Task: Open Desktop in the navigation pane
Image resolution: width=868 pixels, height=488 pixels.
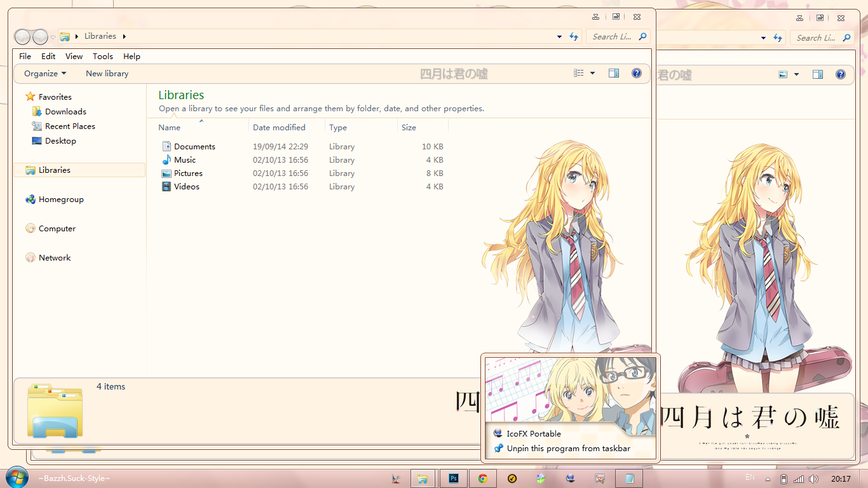Action: pos(54,141)
